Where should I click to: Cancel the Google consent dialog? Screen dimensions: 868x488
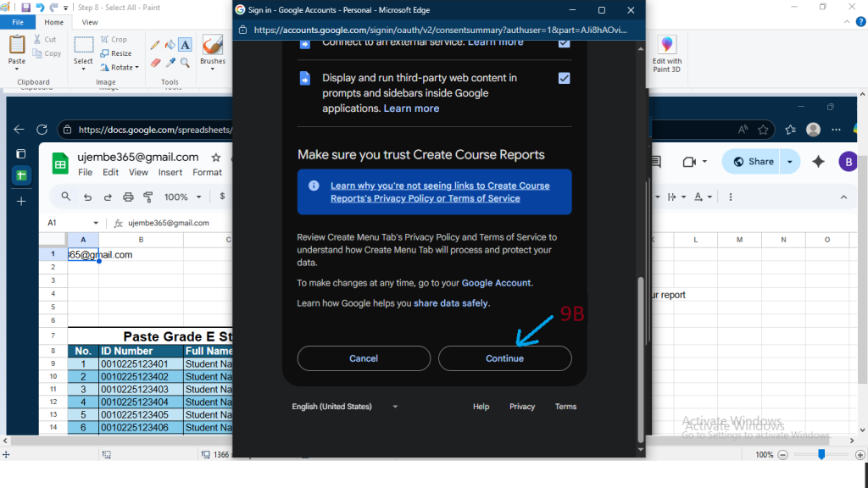coord(364,358)
